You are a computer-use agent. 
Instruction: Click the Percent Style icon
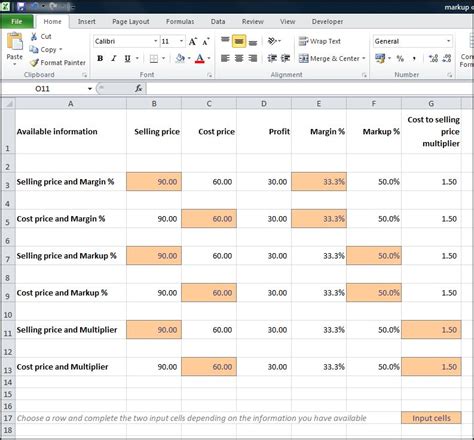click(400, 58)
